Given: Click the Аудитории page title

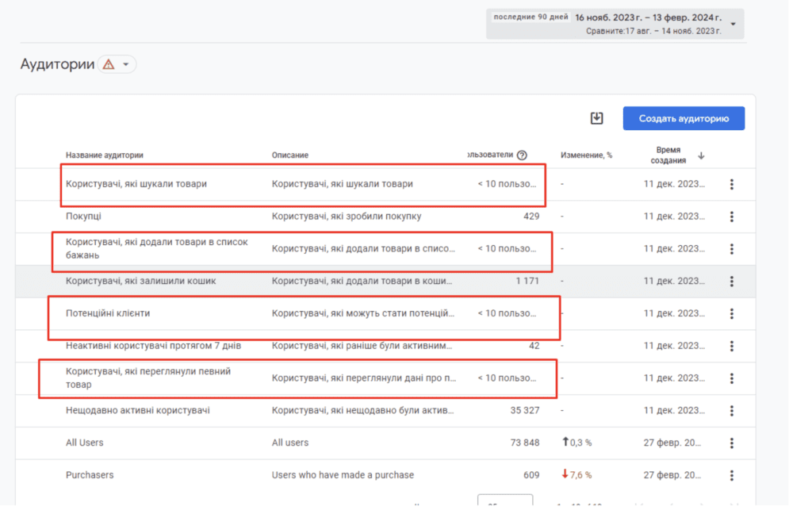Looking at the screenshot, I should tap(57, 64).
